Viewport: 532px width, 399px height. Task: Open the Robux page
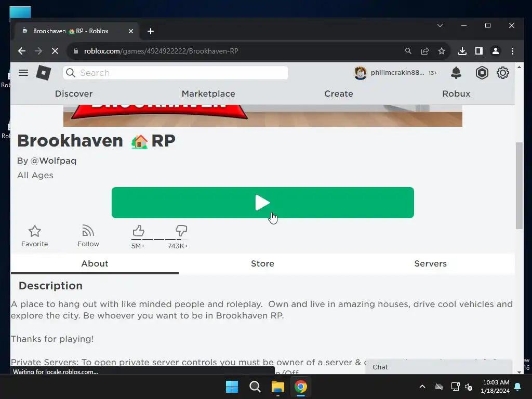click(456, 94)
